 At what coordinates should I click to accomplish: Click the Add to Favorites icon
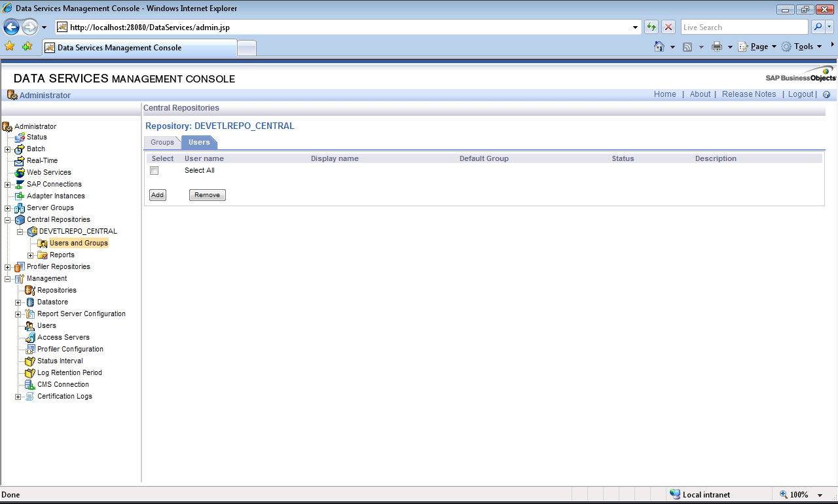click(27, 46)
